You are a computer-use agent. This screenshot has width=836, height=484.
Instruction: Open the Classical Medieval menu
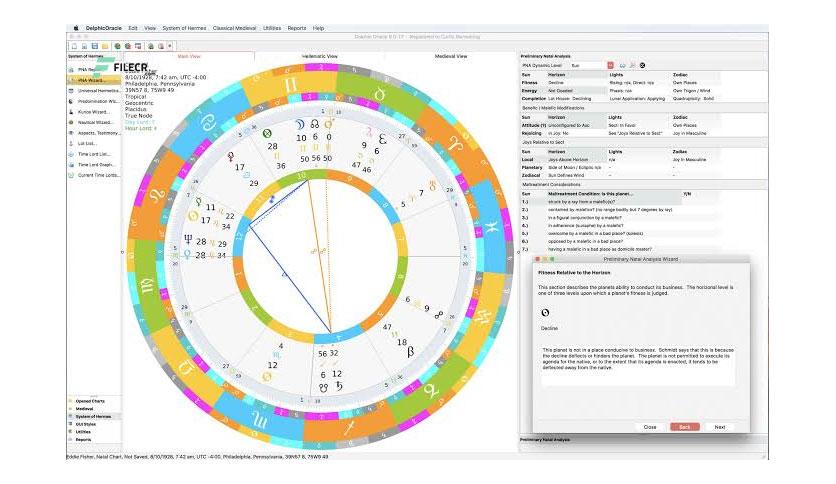234,28
